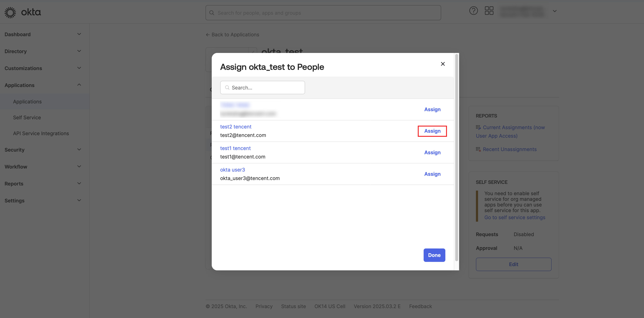Open API Service Integrations menu item
Image resolution: width=644 pixels, height=318 pixels.
pos(41,134)
